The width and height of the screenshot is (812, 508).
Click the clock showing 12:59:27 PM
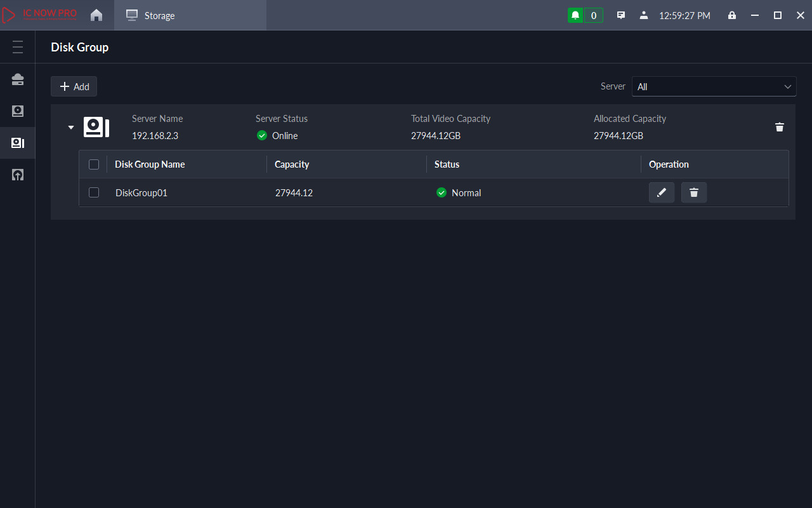tap(684, 15)
